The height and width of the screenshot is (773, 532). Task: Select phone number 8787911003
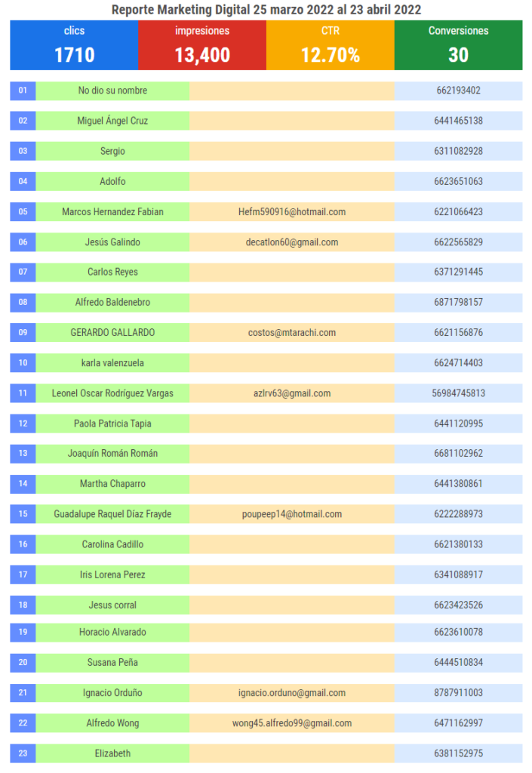click(459, 693)
